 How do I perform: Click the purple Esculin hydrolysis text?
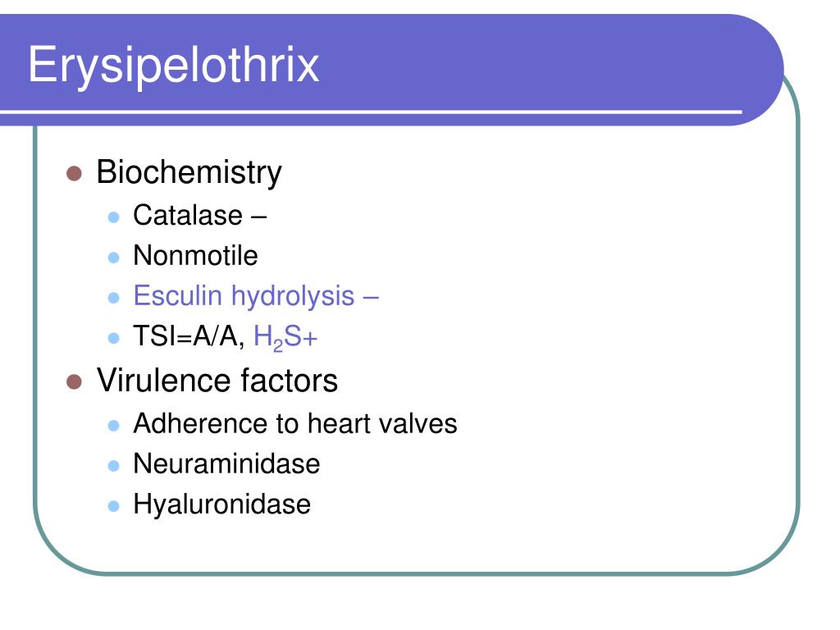[256, 297]
